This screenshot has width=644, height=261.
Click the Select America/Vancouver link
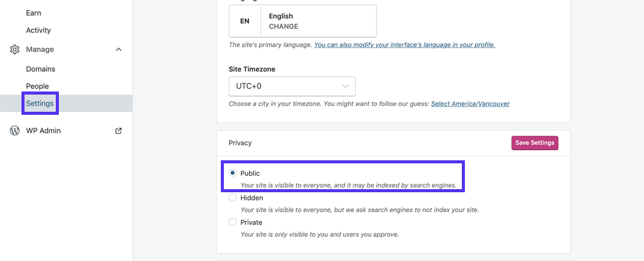coord(470,104)
